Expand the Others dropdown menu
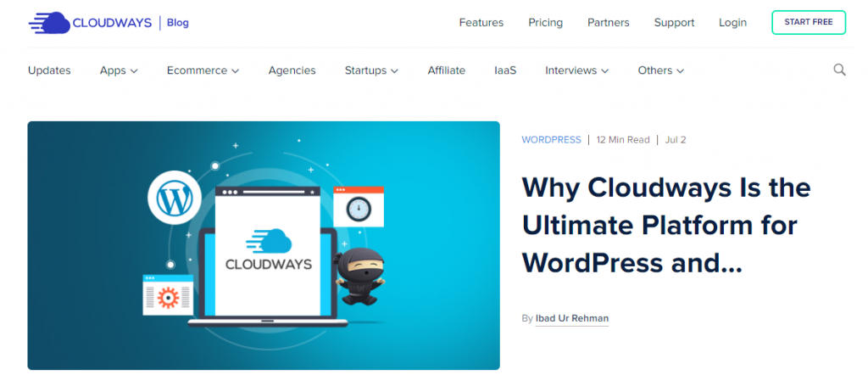 [x=661, y=70]
